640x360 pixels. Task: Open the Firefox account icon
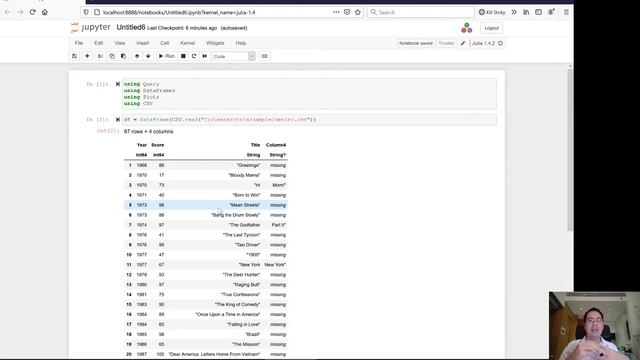(551, 12)
